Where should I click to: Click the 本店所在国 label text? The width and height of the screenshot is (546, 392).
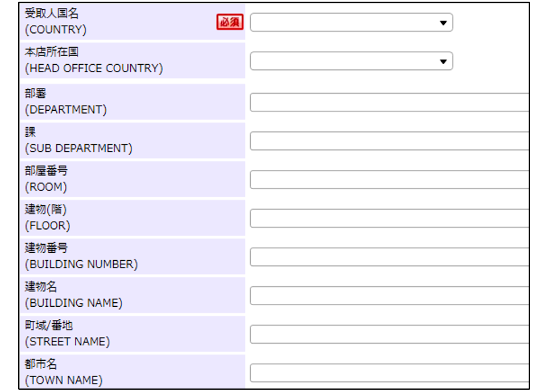click(52, 52)
